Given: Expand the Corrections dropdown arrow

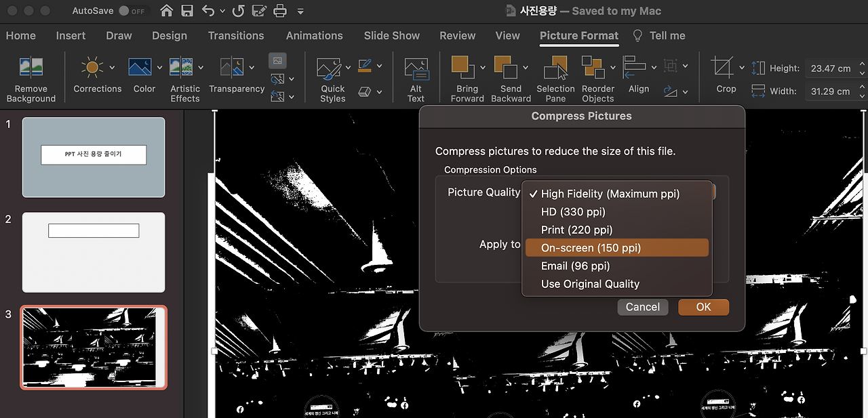Looking at the screenshot, I should [112, 67].
